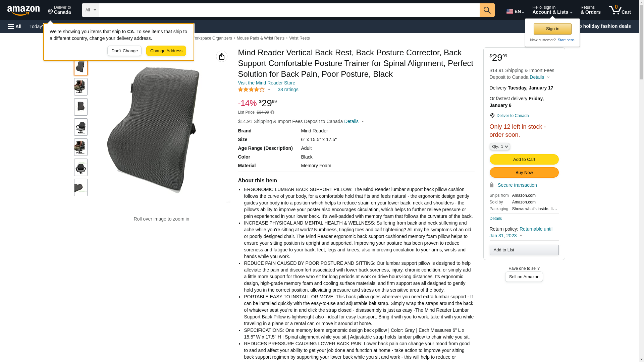
Task: Click the share icon on product image
Action: point(222,56)
